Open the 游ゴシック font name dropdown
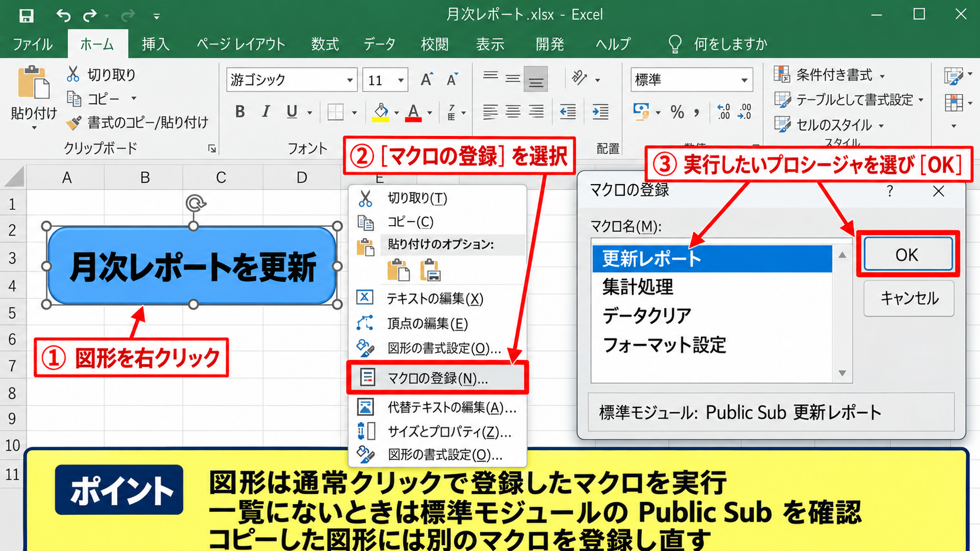 (350, 80)
